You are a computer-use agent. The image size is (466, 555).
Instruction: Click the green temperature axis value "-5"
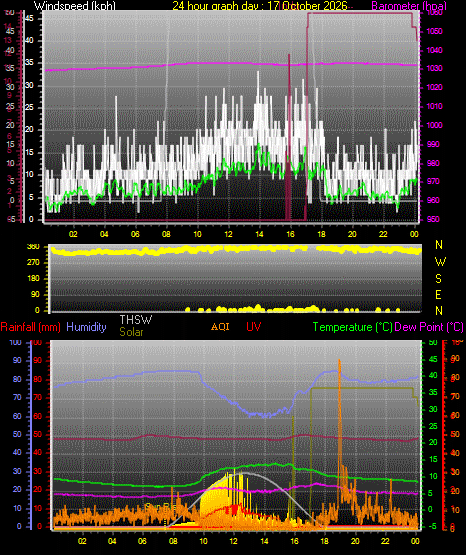(432, 527)
